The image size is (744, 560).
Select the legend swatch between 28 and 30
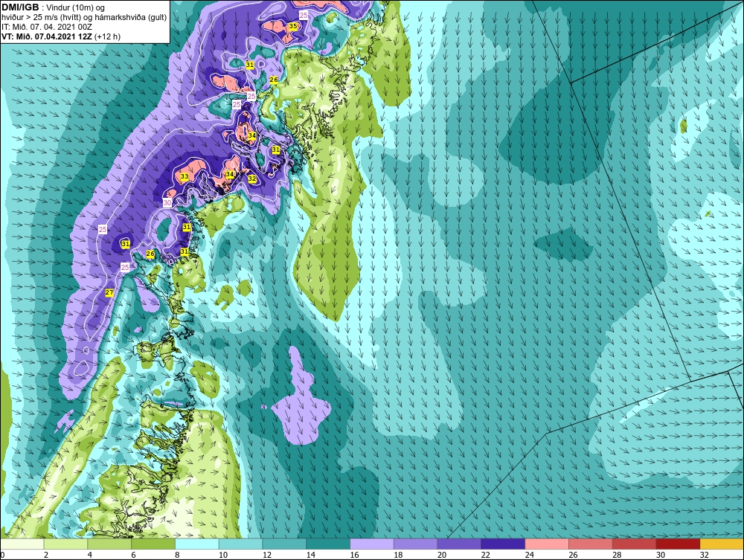click(x=634, y=544)
